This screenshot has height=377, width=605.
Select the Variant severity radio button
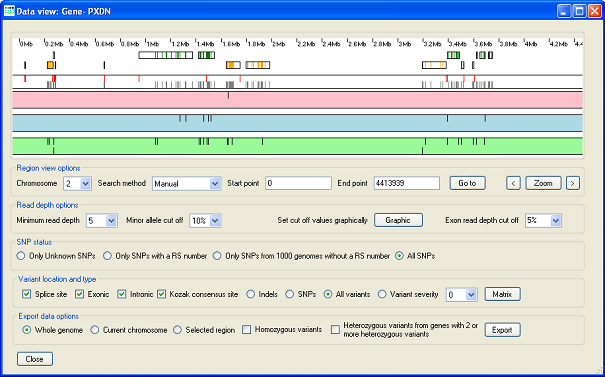point(382,294)
